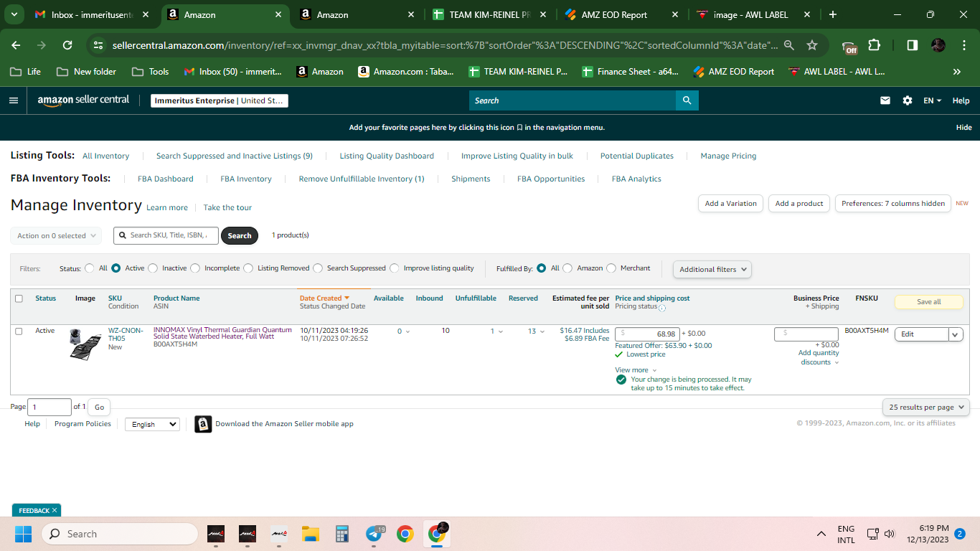980x551 pixels.
Task: Expand the Reserved 13 quantity details
Action: click(536, 331)
